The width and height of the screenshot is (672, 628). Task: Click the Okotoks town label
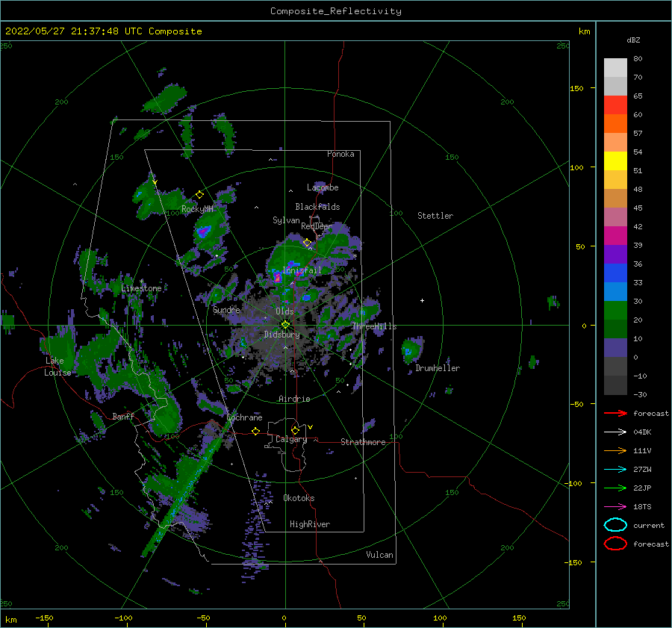[299, 498]
